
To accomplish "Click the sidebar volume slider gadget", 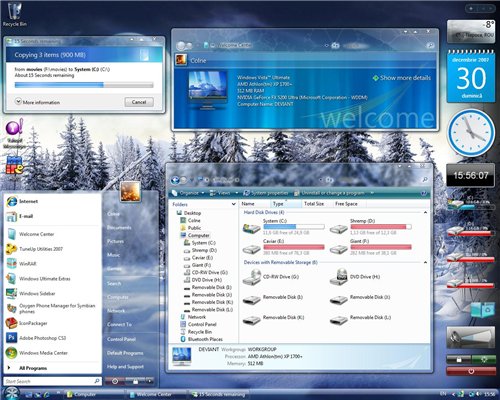I will (471, 338).
